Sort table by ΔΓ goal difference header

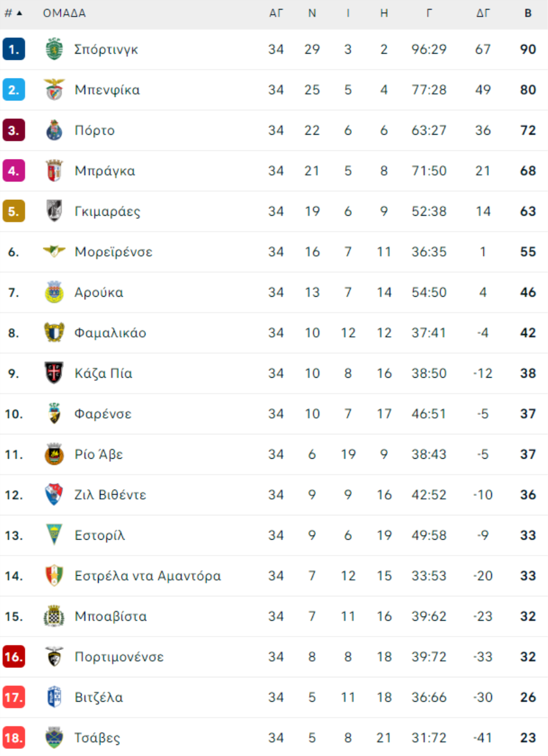[x=483, y=13]
